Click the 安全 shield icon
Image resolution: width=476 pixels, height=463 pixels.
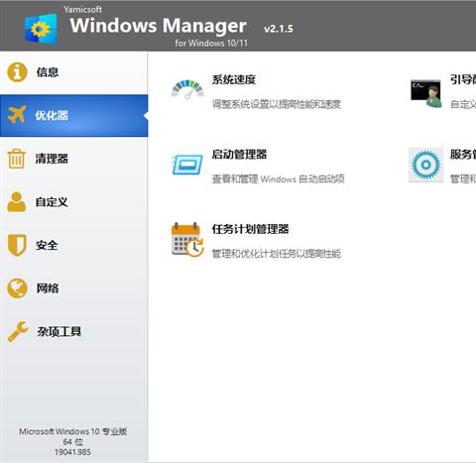(17, 245)
